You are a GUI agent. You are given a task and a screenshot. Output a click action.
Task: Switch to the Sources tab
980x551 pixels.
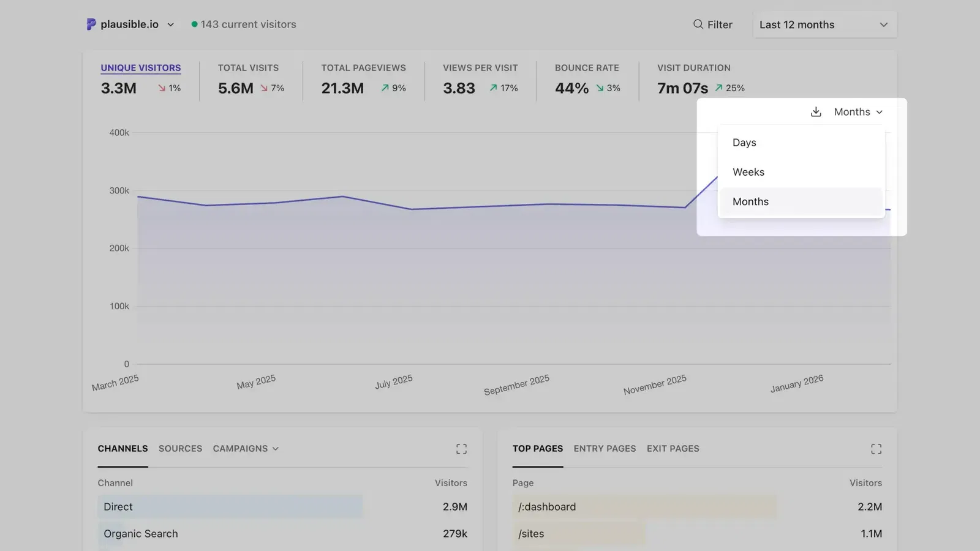(180, 448)
